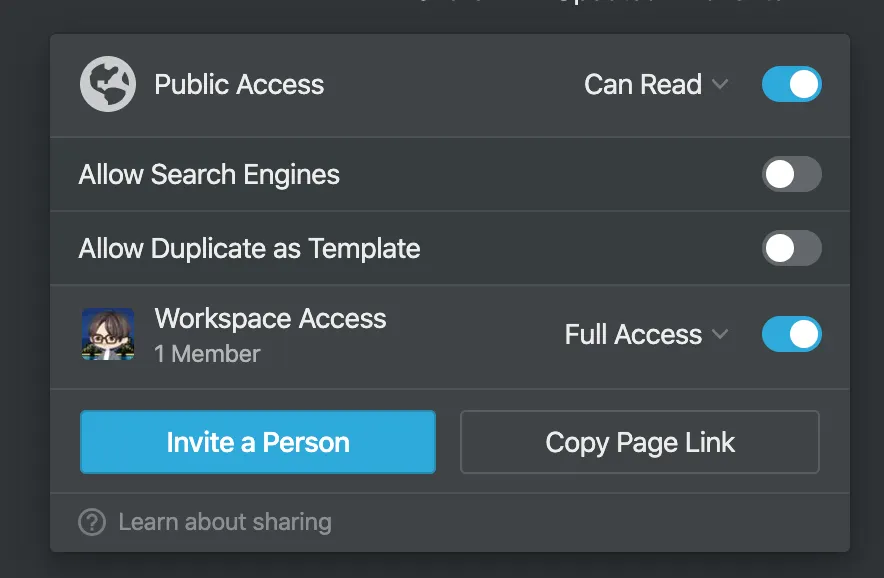
Task: Click the Workspace Access title text
Action: coord(270,319)
